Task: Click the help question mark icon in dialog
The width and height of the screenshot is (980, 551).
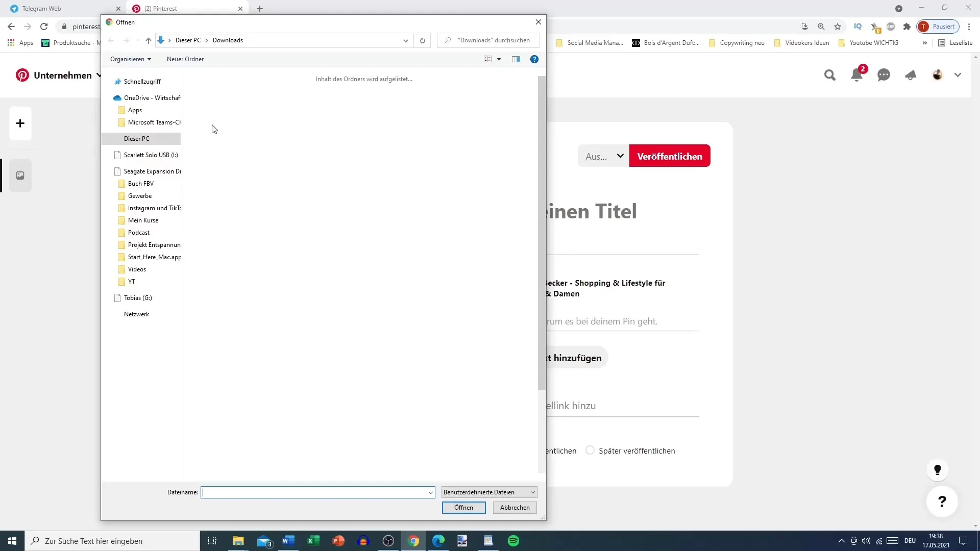Action: click(534, 59)
